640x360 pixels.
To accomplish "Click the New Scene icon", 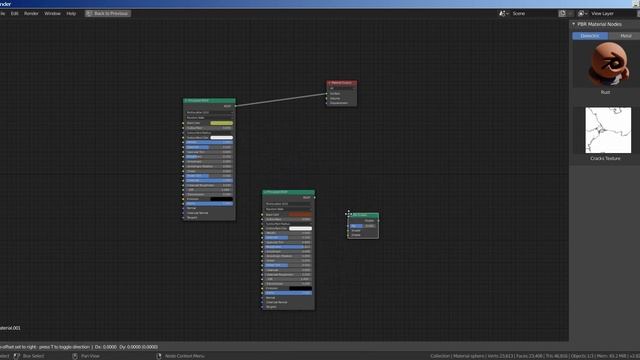I will [562, 13].
